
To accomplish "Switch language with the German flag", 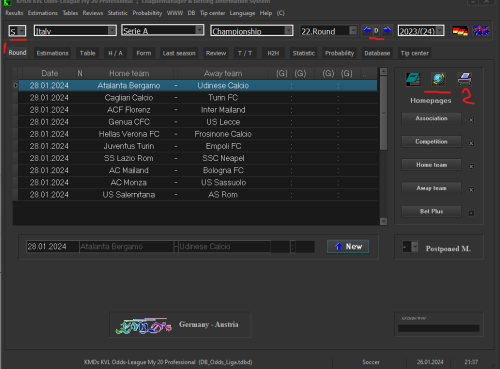I will [x=460, y=31].
